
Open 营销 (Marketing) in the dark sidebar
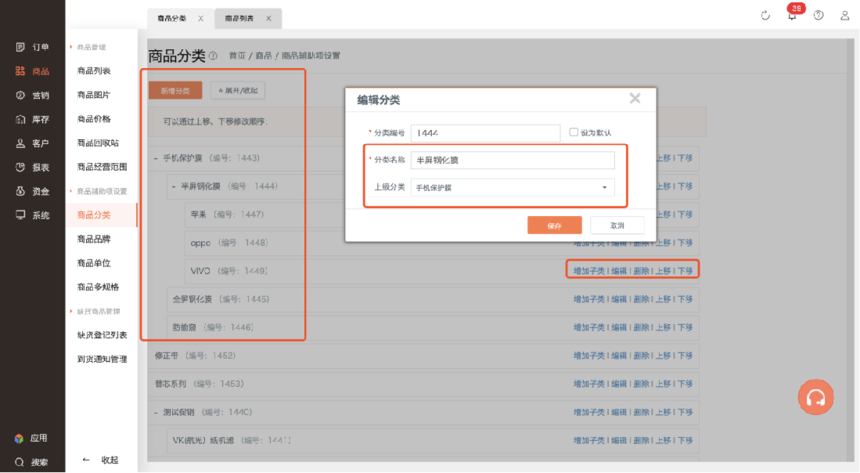pyautogui.click(x=32, y=95)
